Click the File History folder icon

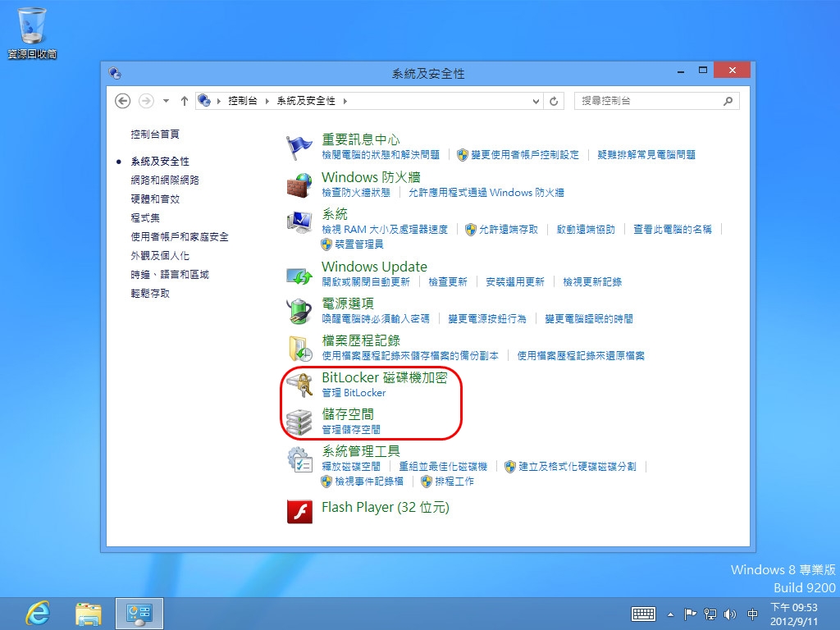[x=299, y=348]
